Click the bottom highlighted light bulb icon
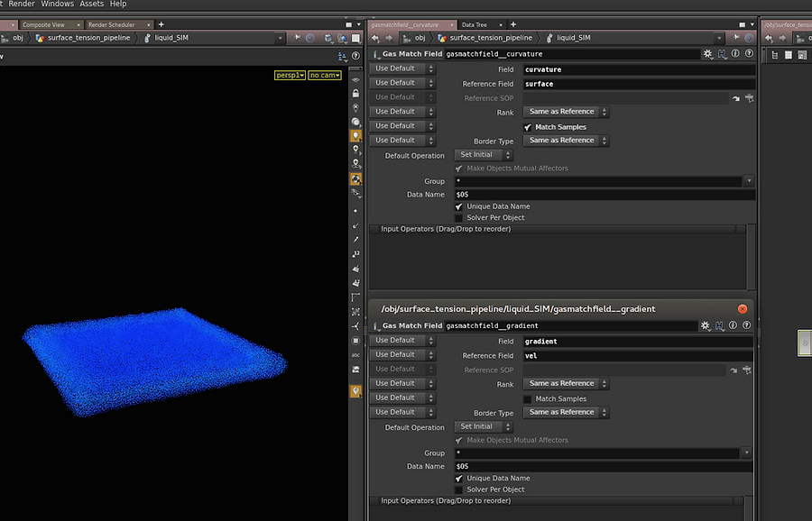 tap(355, 391)
